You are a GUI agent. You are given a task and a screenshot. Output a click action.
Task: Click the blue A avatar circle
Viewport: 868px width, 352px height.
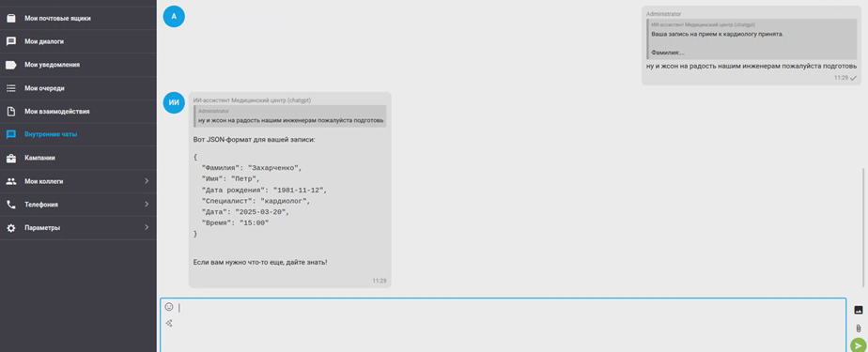click(174, 17)
